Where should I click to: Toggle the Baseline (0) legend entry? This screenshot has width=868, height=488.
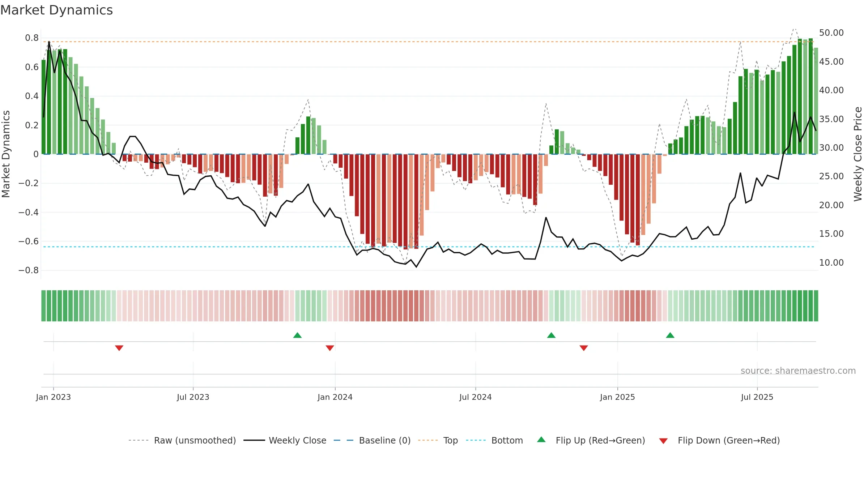372,440
